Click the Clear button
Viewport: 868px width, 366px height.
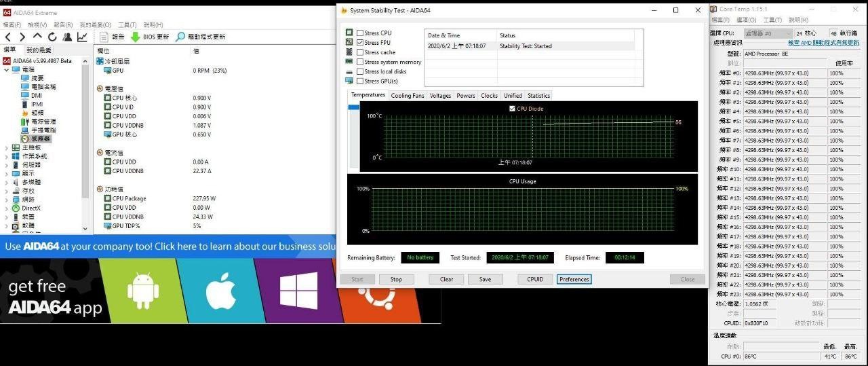coord(446,279)
